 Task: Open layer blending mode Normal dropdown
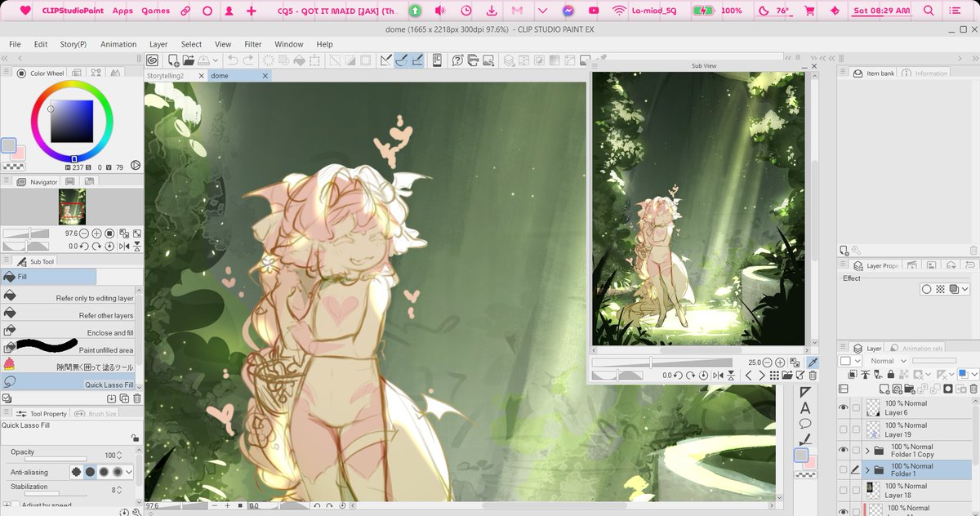(886, 361)
